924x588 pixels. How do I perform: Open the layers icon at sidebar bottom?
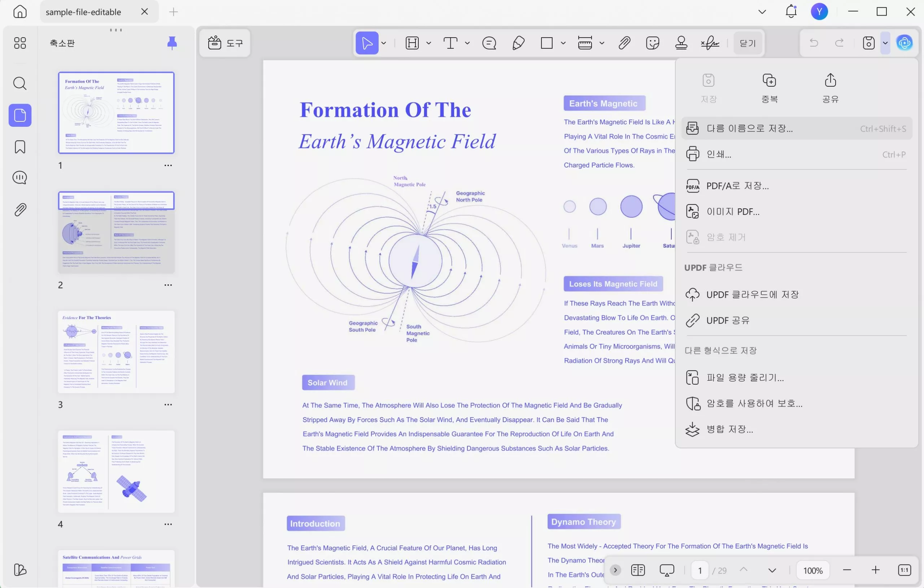(x=20, y=570)
